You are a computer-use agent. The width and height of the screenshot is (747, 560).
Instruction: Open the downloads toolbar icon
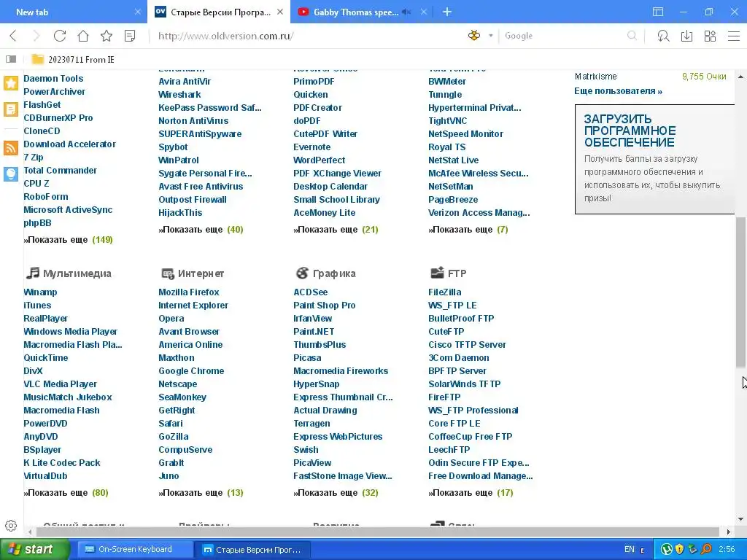click(x=686, y=36)
